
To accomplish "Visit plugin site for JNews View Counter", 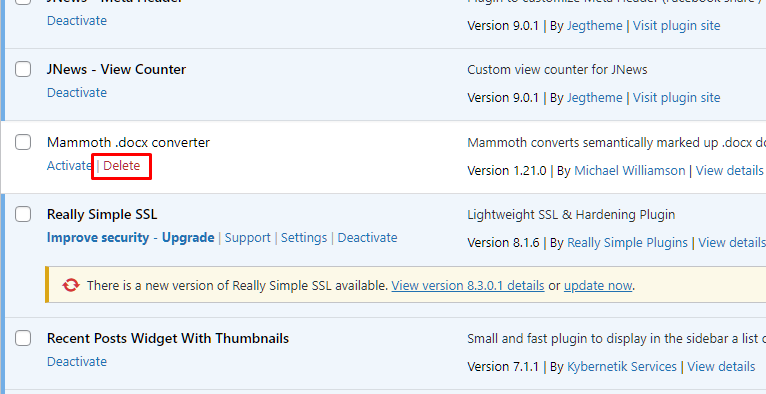I will (x=677, y=98).
